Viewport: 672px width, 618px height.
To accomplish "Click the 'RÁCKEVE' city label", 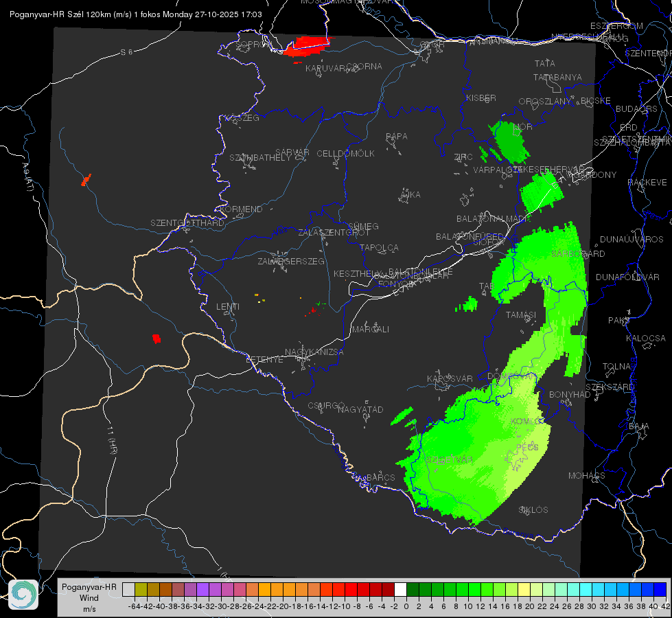I will (647, 182).
